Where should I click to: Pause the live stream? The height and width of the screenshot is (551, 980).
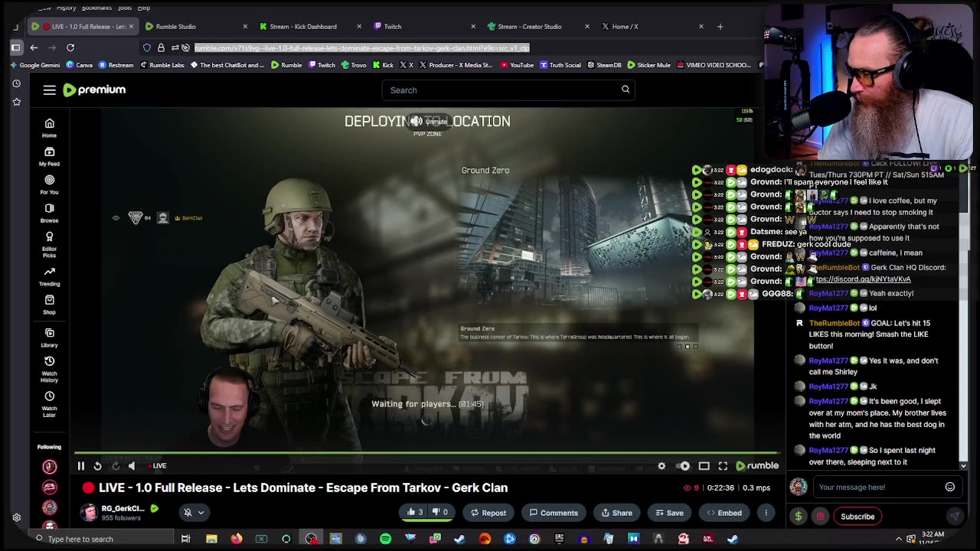coord(80,465)
